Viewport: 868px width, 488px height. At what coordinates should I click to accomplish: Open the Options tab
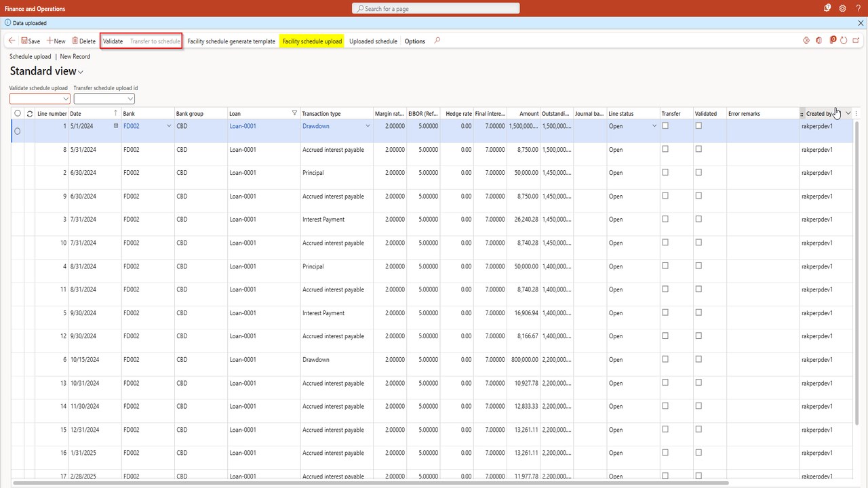pyautogui.click(x=415, y=41)
